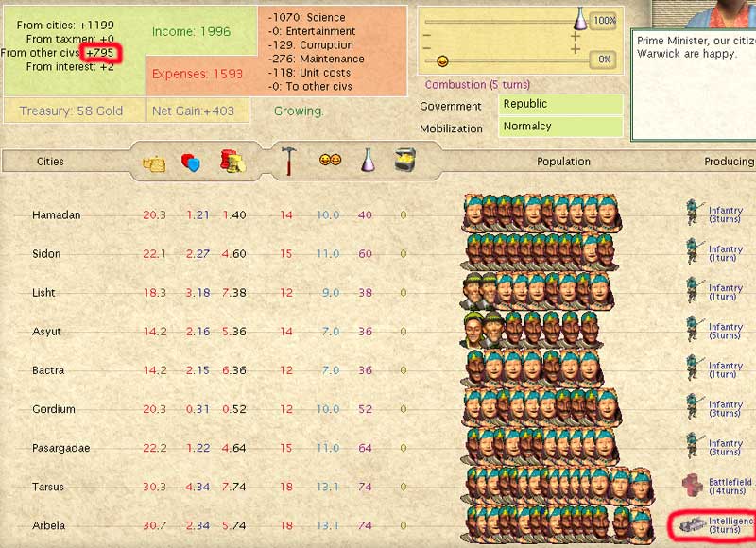The height and width of the screenshot is (548, 756).
Task: Open Gordium's Infantry production icon
Action: 694,407
